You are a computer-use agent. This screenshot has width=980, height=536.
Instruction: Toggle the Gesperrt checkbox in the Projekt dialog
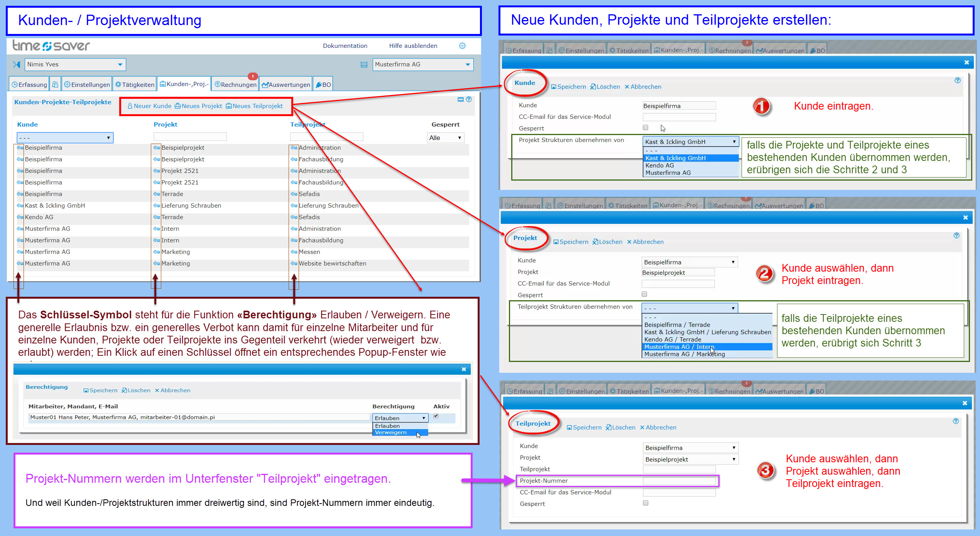[644, 294]
